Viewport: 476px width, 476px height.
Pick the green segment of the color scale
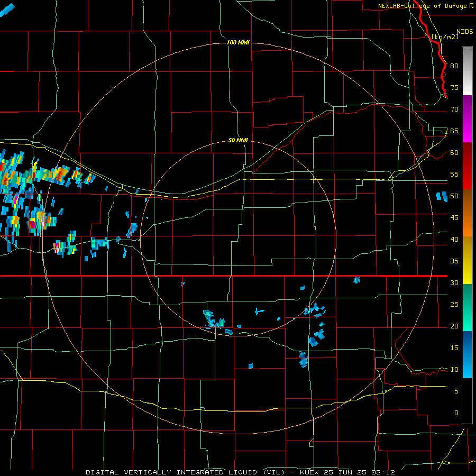pyautogui.click(x=467, y=307)
